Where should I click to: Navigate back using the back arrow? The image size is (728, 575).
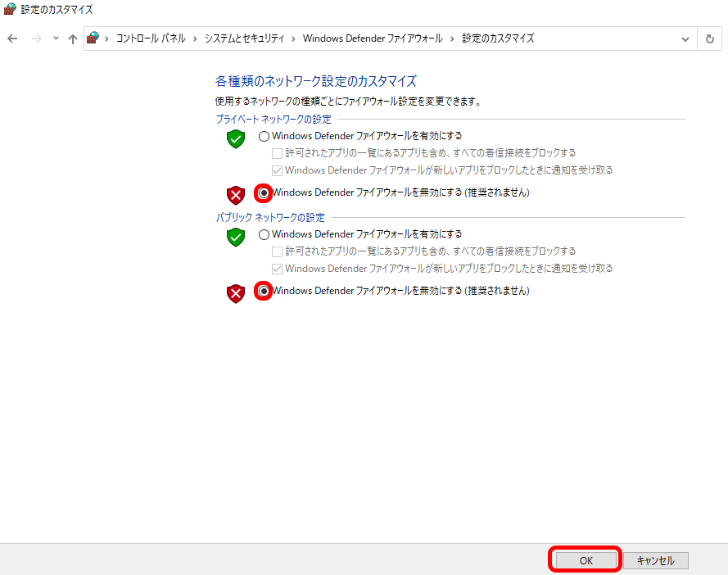13,38
